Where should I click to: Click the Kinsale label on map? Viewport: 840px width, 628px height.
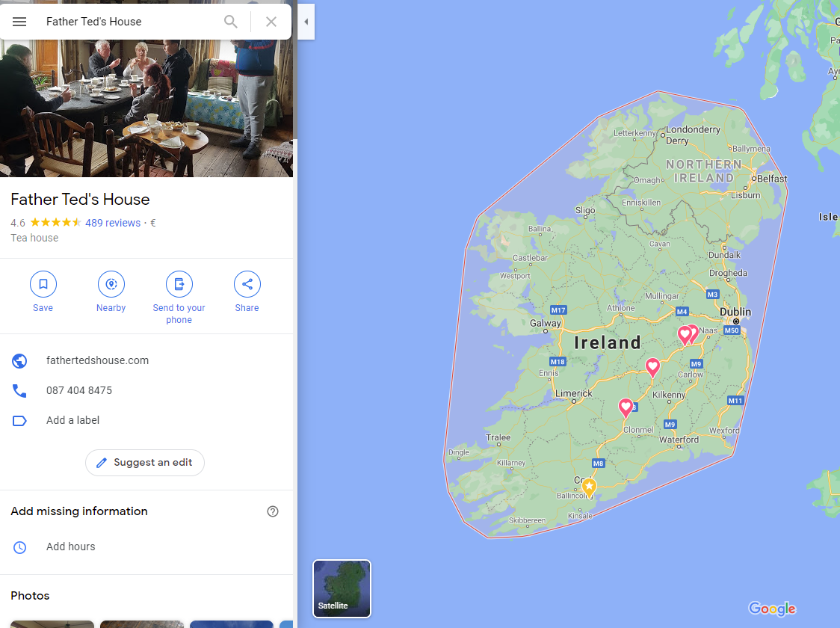tap(580, 516)
